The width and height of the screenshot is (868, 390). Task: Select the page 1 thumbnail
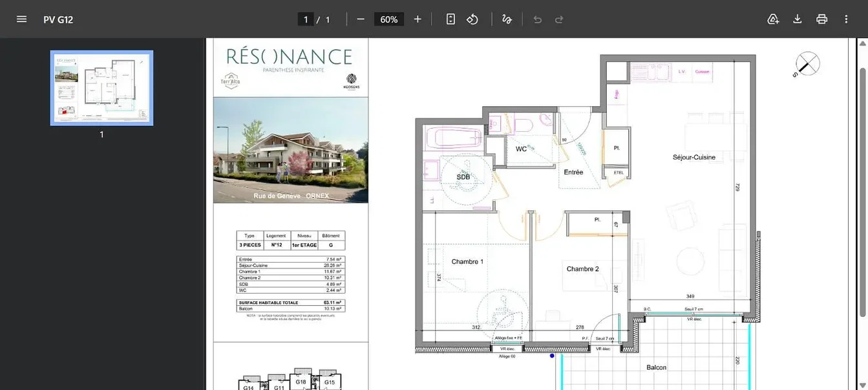coord(101,88)
